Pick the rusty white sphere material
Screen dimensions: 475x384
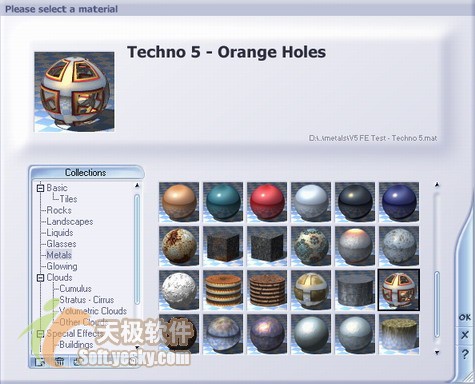click(x=179, y=246)
